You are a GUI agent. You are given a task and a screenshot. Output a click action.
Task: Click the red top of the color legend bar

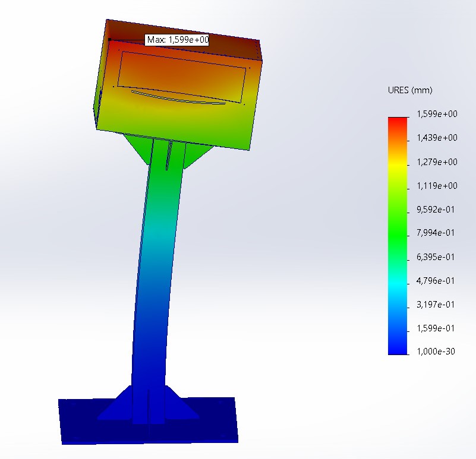pos(398,121)
